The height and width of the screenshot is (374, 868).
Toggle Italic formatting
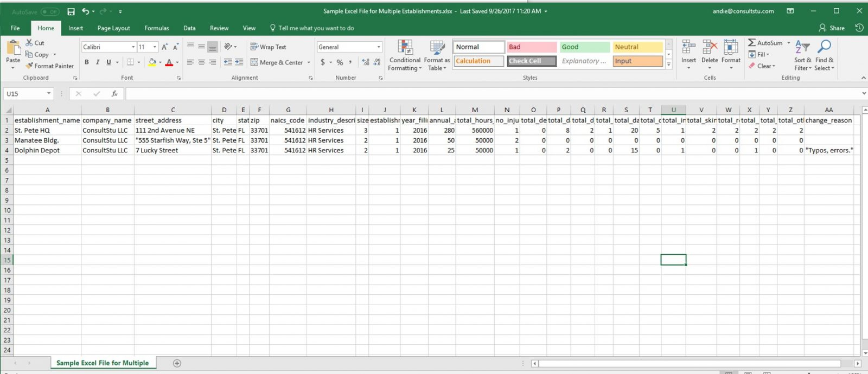[98, 62]
